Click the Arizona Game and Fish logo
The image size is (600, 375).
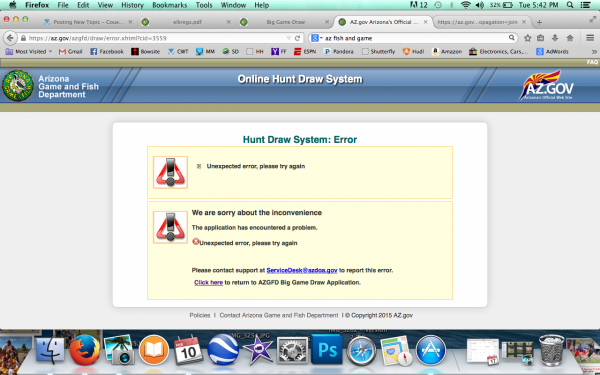click(x=18, y=85)
